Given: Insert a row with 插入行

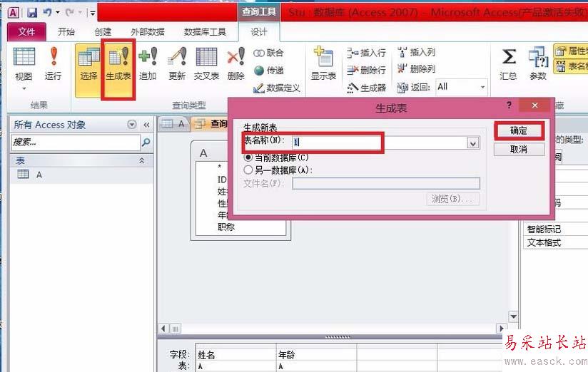Looking at the screenshot, I should pos(366,53).
